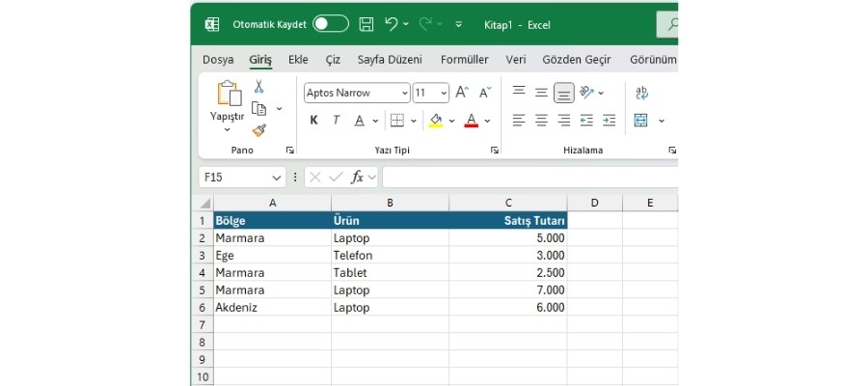
Task: Click the Increase Indent icon
Action: pos(609,121)
